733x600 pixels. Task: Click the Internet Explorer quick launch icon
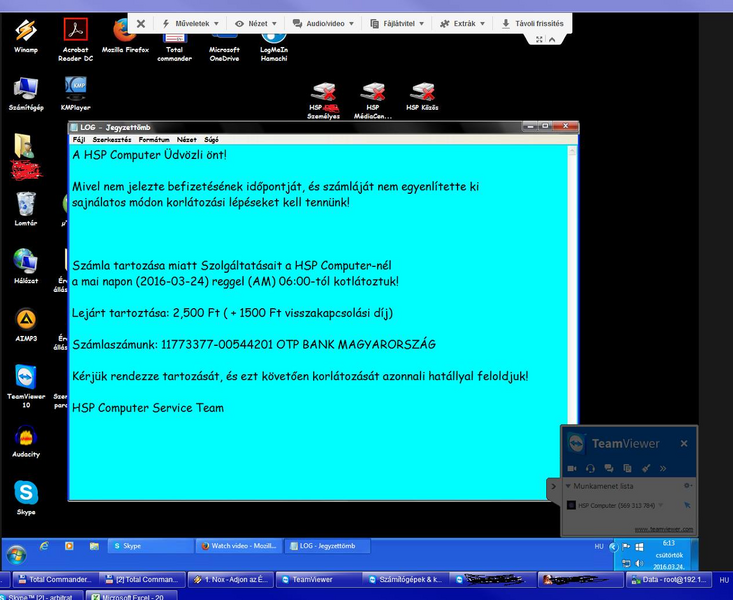click(44, 546)
